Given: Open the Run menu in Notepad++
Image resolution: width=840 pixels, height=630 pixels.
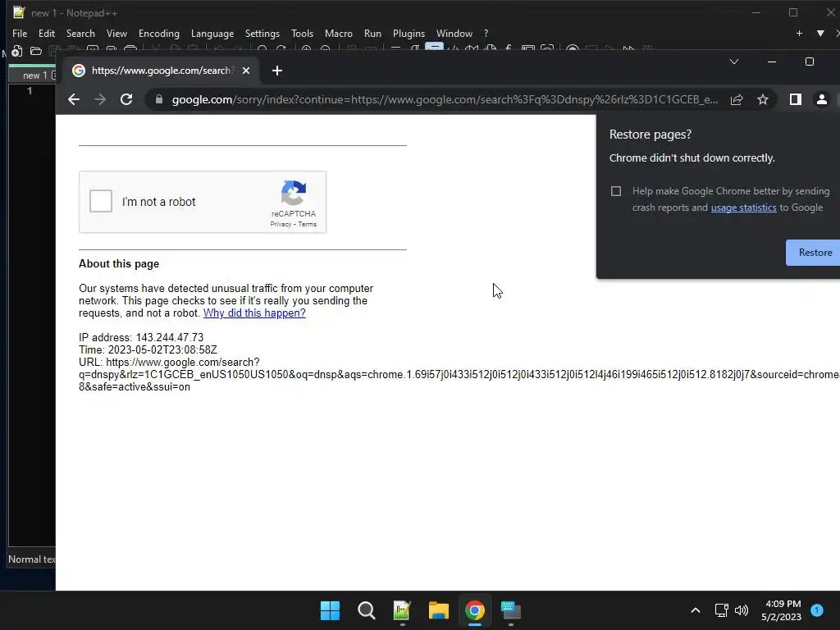Looking at the screenshot, I should pyautogui.click(x=372, y=33).
